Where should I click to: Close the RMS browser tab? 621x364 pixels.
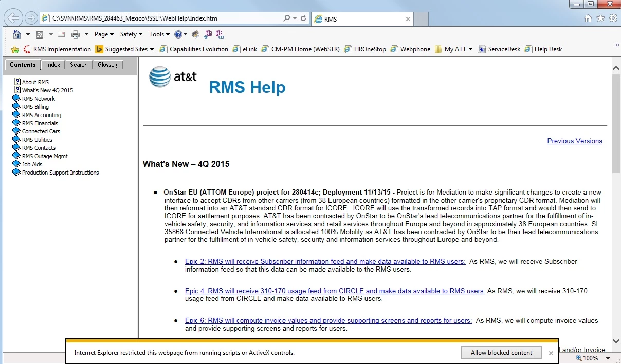point(408,19)
